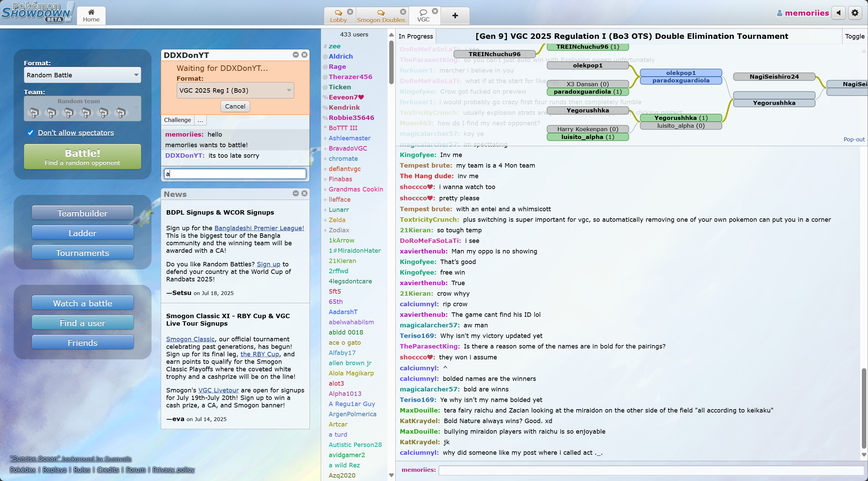Image resolution: width=868 pixels, height=481 pixels.
Task: Open the Bangladeshi Premier League link
Action: click(259, 228)
